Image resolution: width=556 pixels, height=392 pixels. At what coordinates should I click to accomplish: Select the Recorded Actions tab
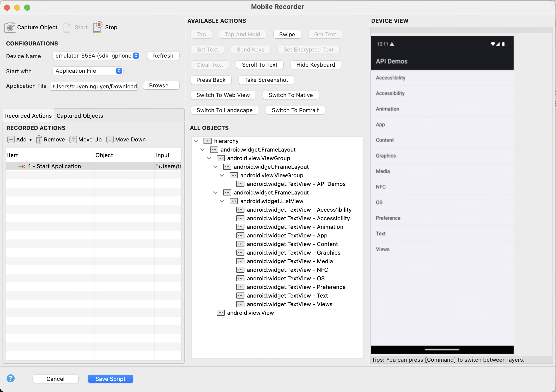click(x=28, y=116)
